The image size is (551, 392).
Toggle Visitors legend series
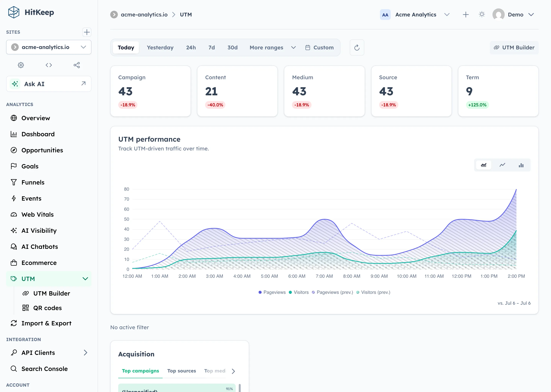point(299,292)
